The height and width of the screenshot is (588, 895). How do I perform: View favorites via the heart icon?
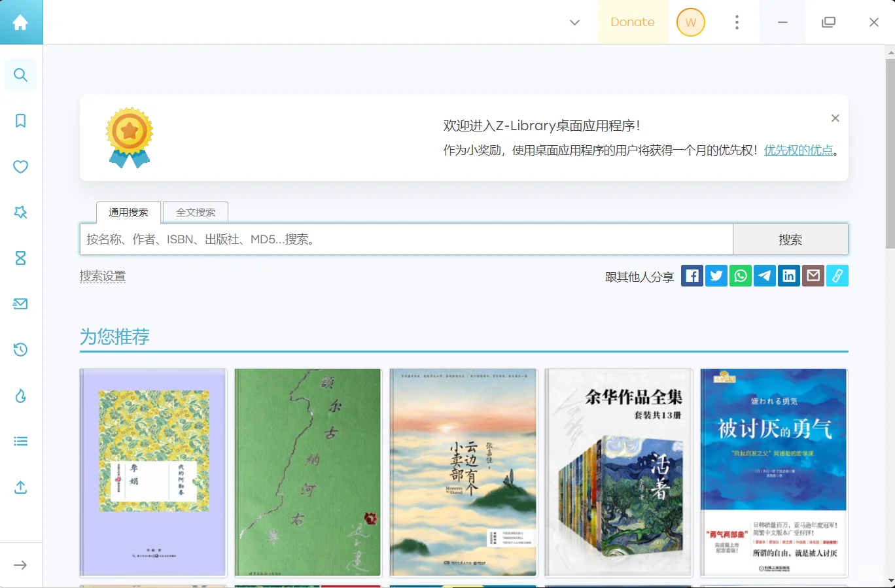[20, 167]
